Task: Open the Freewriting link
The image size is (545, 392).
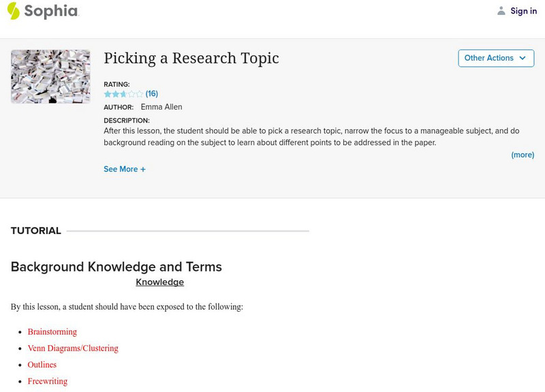Action: (48, 381)
